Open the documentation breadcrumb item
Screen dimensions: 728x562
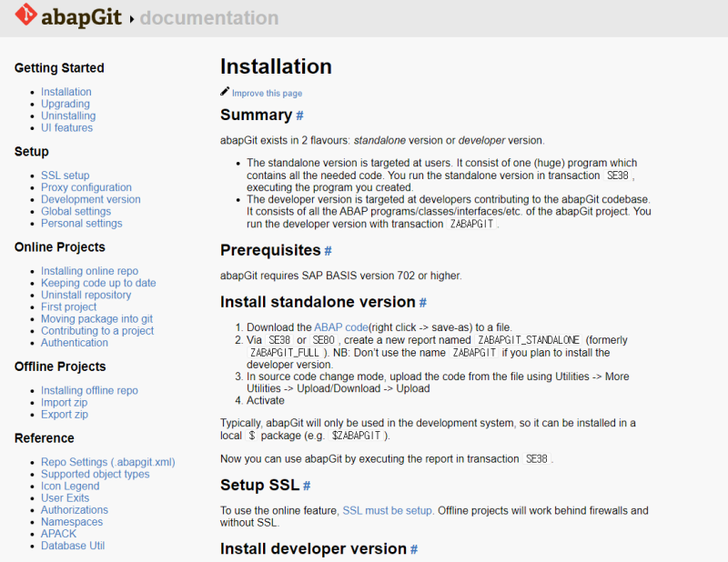(208, 17)
